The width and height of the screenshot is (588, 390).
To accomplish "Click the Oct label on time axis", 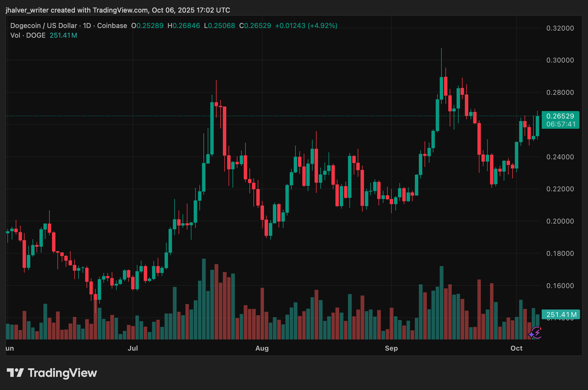I will (516, 348).
